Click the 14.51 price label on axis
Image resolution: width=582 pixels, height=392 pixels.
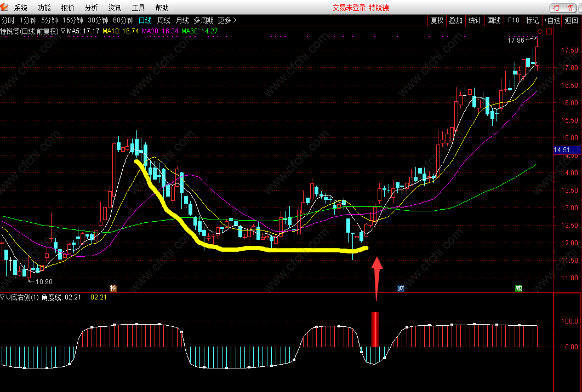(567, 150)
